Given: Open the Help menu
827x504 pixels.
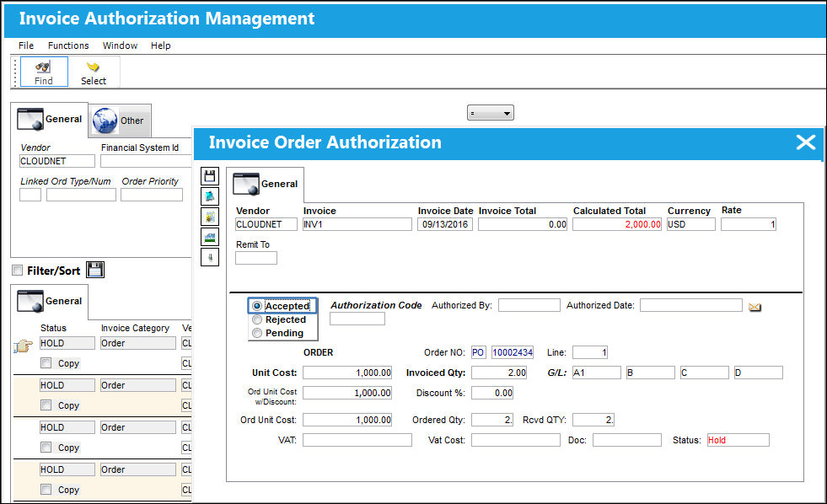Looking at the screenshot, I should (161, 46).
